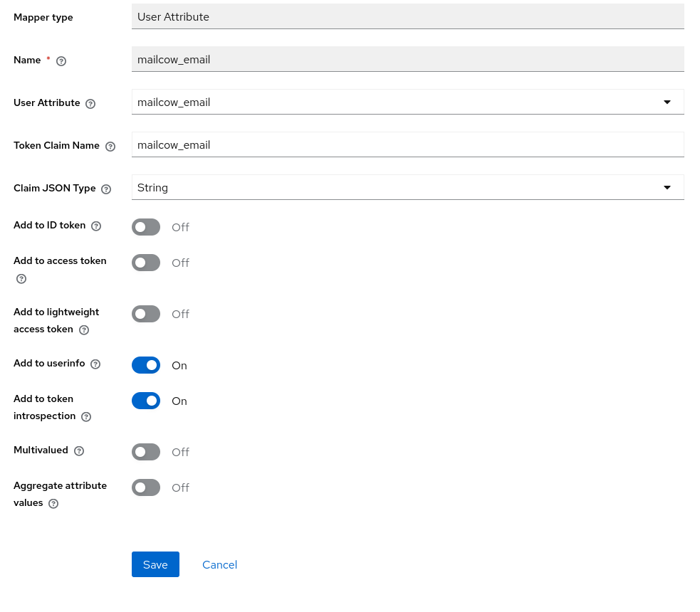Click the Cancel link
700x612 pixels.
tap(219, 565)
